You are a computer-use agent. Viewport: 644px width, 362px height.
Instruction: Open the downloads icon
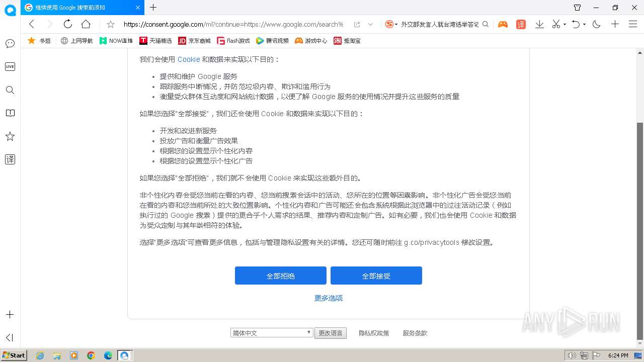pyautogui.click(x=539, y=24)
